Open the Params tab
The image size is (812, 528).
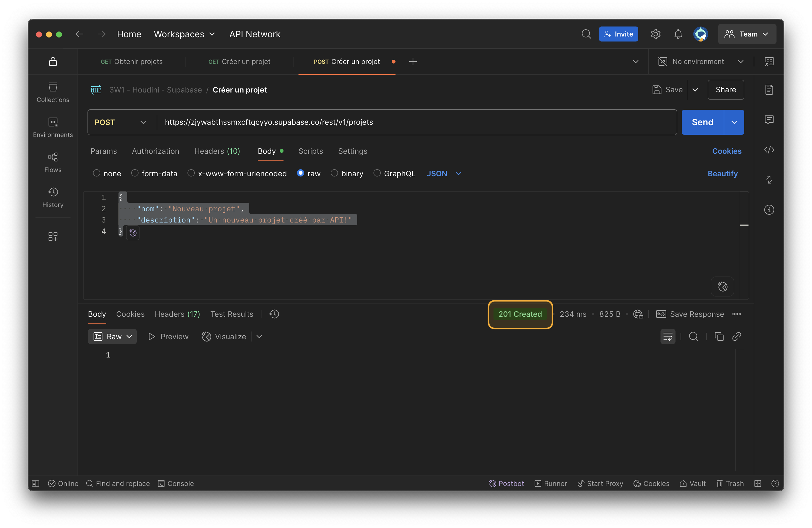point(103,151)
